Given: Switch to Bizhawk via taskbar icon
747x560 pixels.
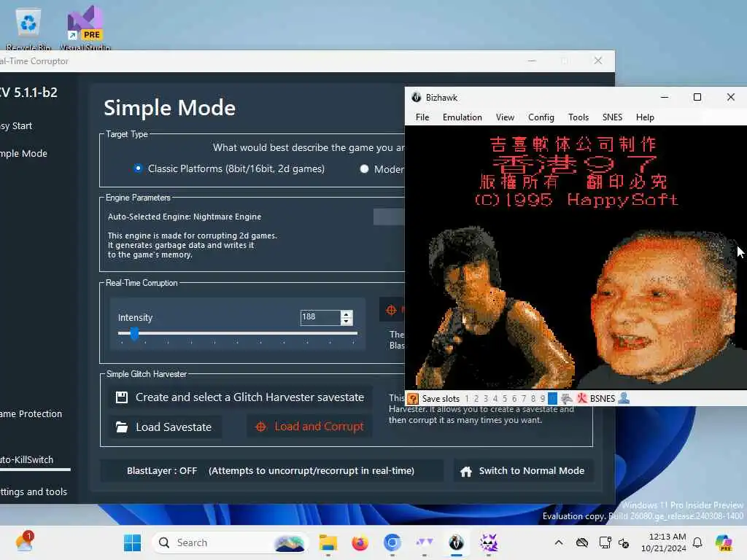Looking at the screenshot, I should click(457, 542).
